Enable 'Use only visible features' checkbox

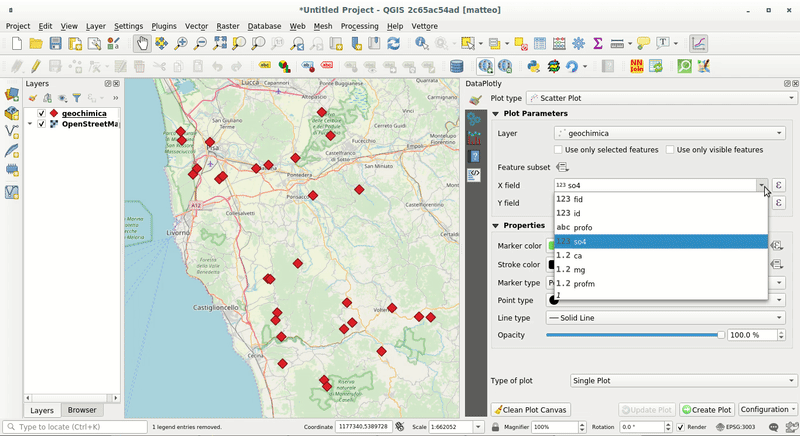(x=670, y=150)
